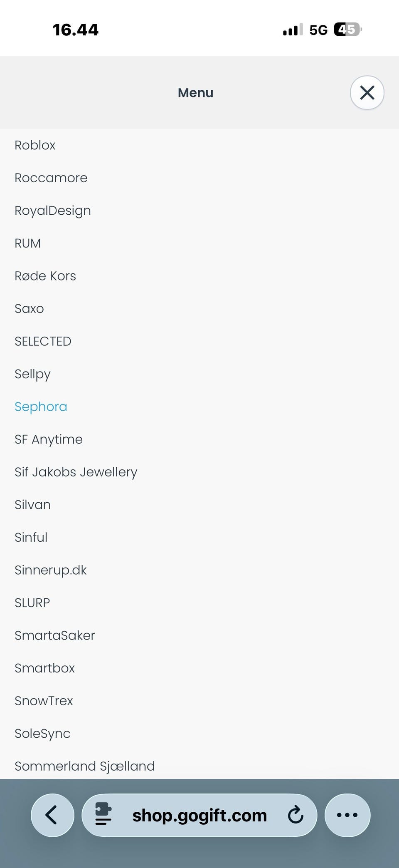Select Roccamore from the list
The height and width of the screenshot is (868, 399).
51,178
